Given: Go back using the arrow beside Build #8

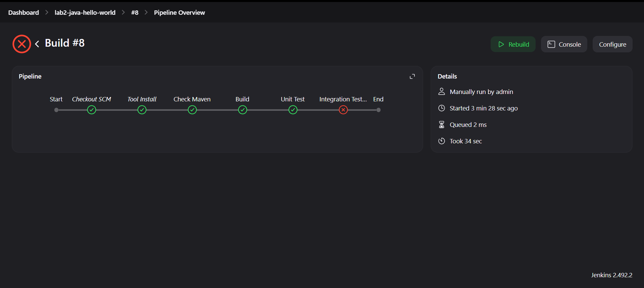Looking at the screenshot, I should (x=37, y=44).
